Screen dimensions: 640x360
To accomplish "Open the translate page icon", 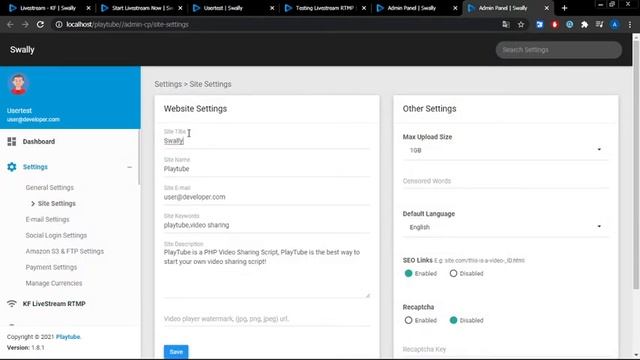I will (506, 24).
